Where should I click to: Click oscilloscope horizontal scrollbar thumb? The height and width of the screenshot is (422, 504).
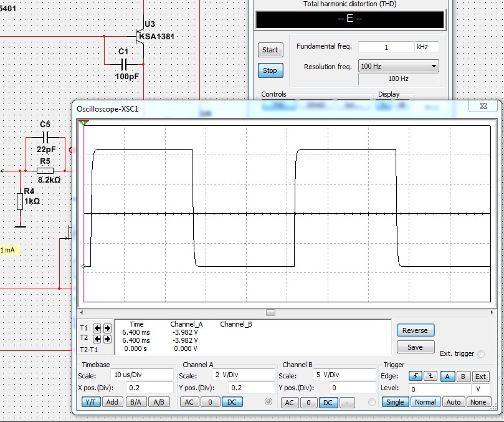point(270,313)
